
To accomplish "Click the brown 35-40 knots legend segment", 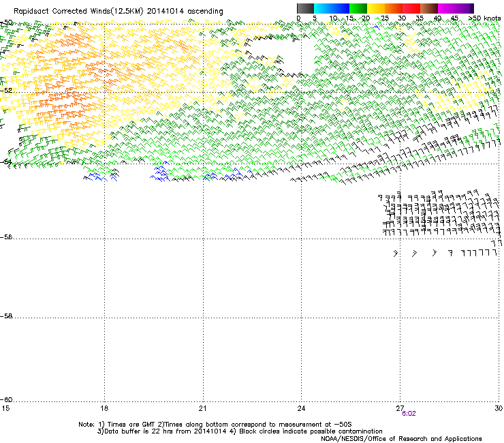I will (x=429, y=8).
